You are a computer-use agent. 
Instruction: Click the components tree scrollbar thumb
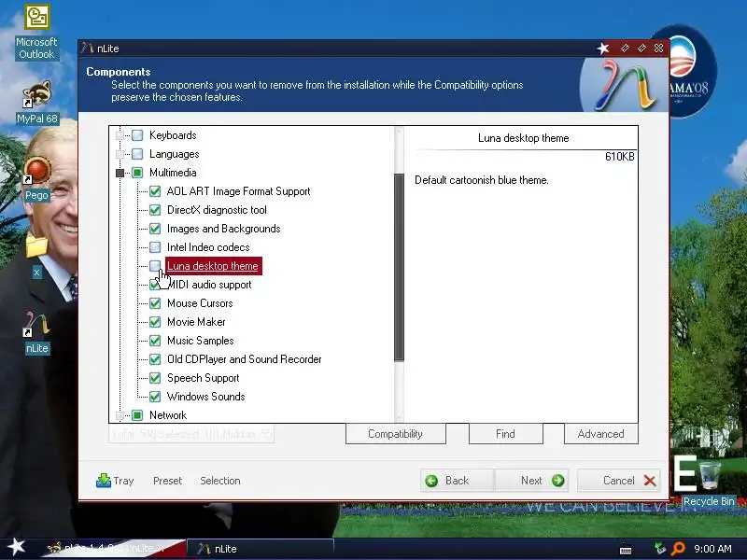coord(400,267)
